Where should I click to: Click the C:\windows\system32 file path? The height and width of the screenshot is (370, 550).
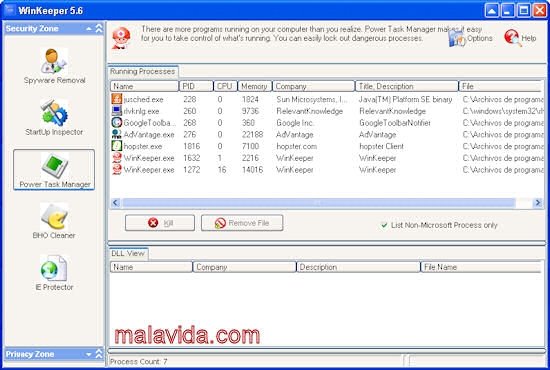503,111
